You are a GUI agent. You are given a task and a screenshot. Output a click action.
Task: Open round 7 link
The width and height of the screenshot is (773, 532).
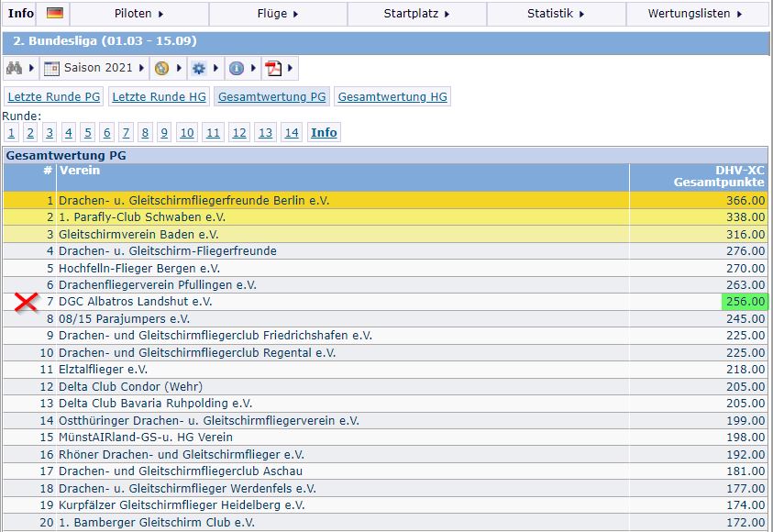(x=126, y=133)
